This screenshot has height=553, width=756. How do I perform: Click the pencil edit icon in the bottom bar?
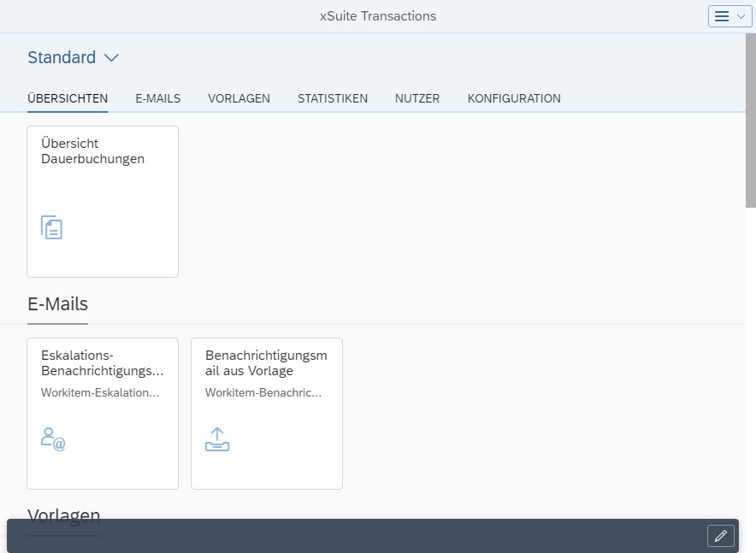point(721,536)
